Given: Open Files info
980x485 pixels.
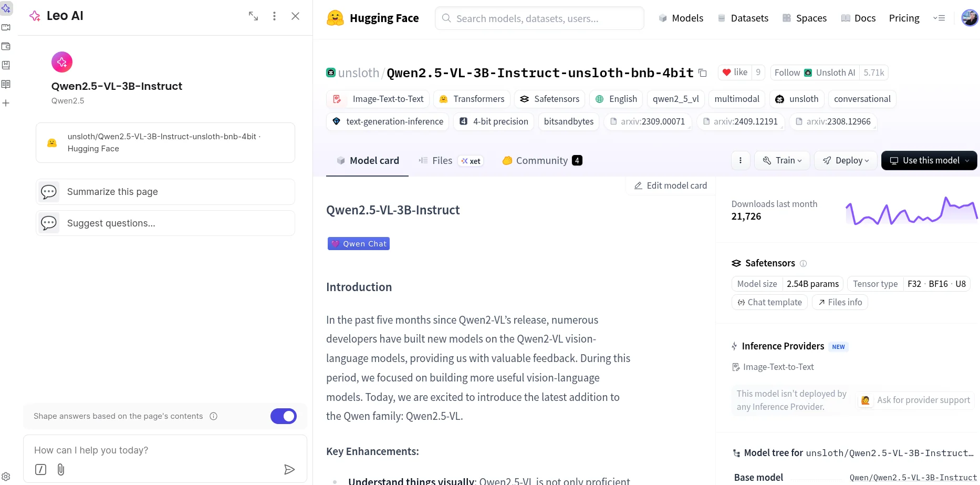Looking at the screenshot, I should pos(840,302).
